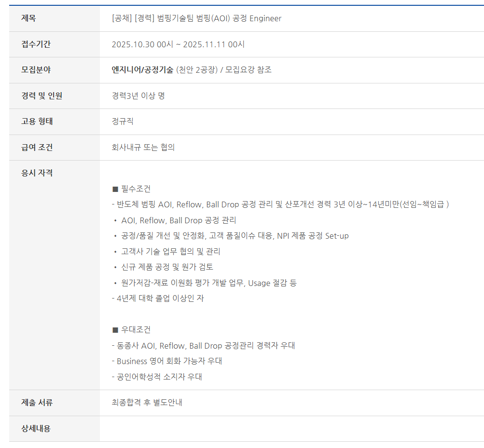The image size is (484, 448).
Task: Click the 접수기간 row label
Action: [x=36, y=44]
